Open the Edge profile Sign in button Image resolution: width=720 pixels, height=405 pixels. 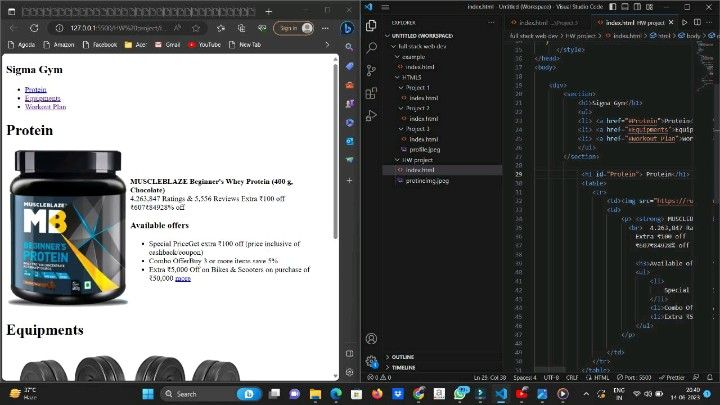tap(294, 28)
